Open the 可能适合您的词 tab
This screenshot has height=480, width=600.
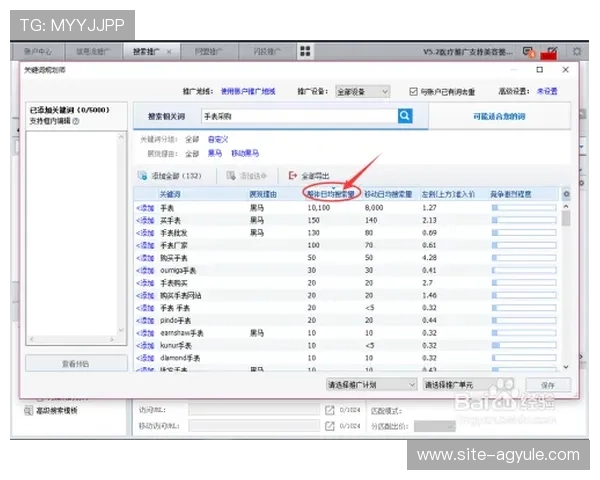pyautogui.click(x=499, y=116)
